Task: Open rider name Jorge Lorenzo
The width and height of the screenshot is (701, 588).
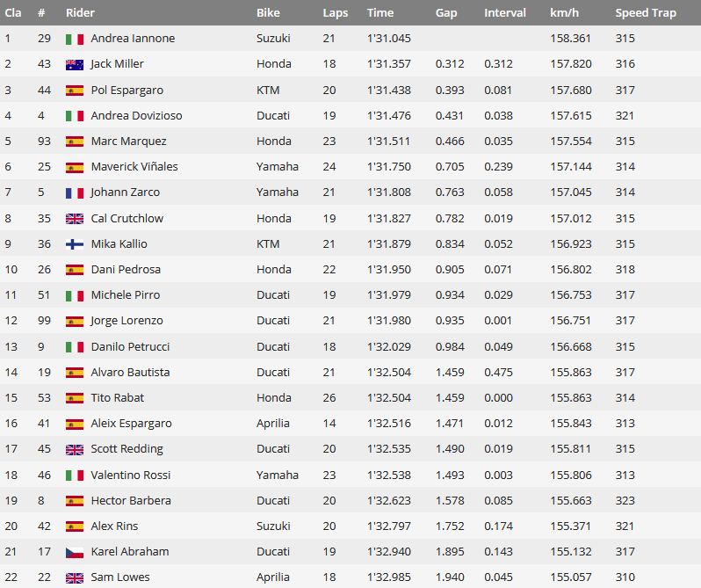Action: pos(126,321)
